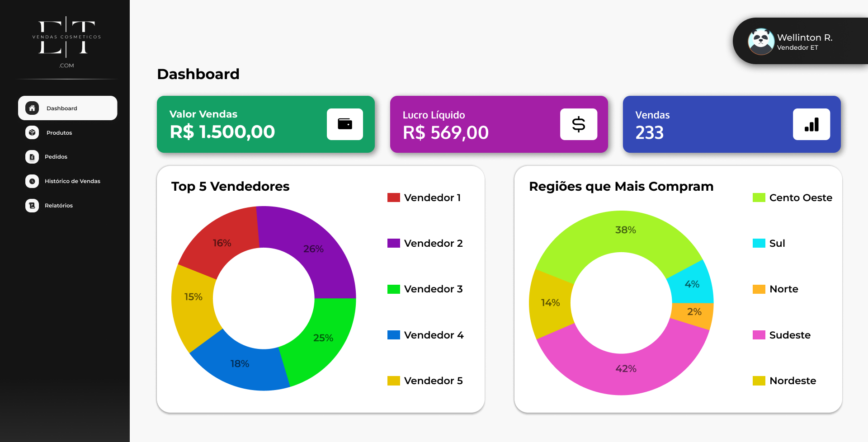Go to Histórico de Vendas page
Image resolution: width=868 pixels, height=442 pixels.
(x=72, y=181)
